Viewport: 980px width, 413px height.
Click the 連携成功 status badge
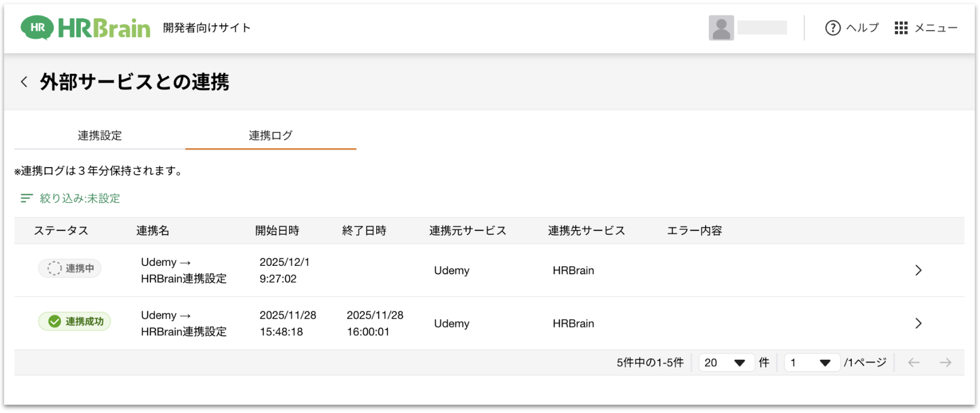(x=74, y=321)
